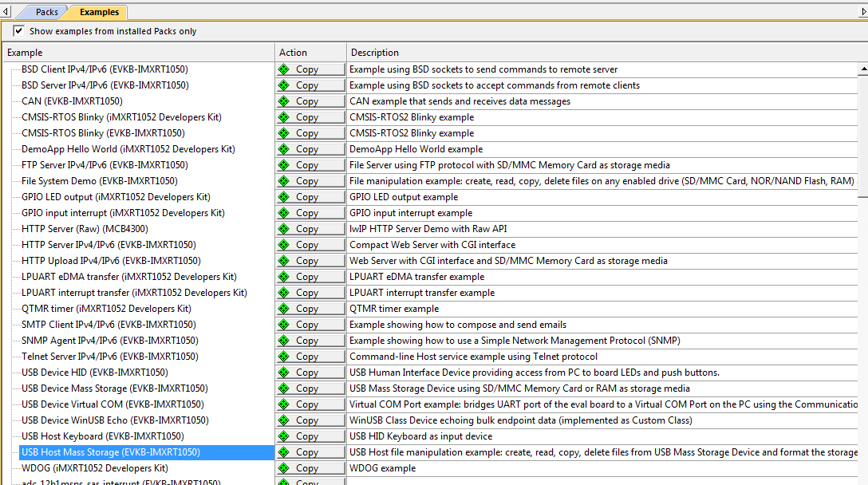Select BSD Server IPv4/IPv6 (EVKB-IMXRT1050) example

[x=105, y=85]
